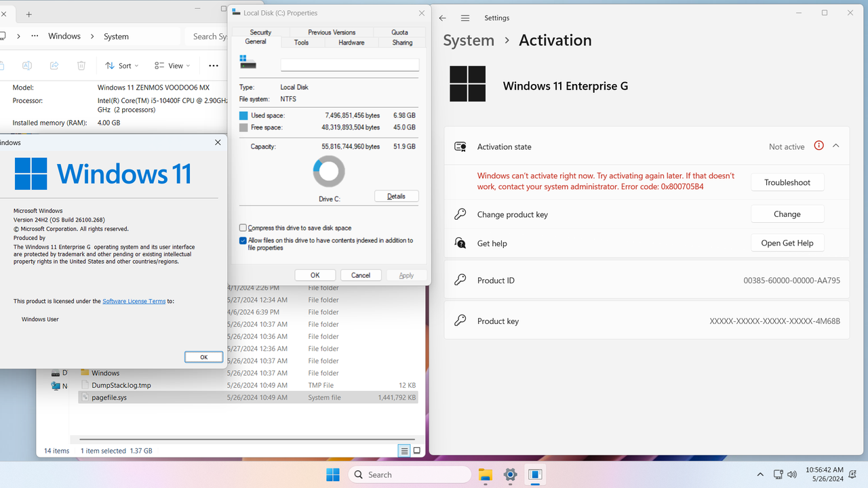The width and height of the screenshot is (868, 488).
Task: Switch to the Quota tab
Action: click(399, 32)
